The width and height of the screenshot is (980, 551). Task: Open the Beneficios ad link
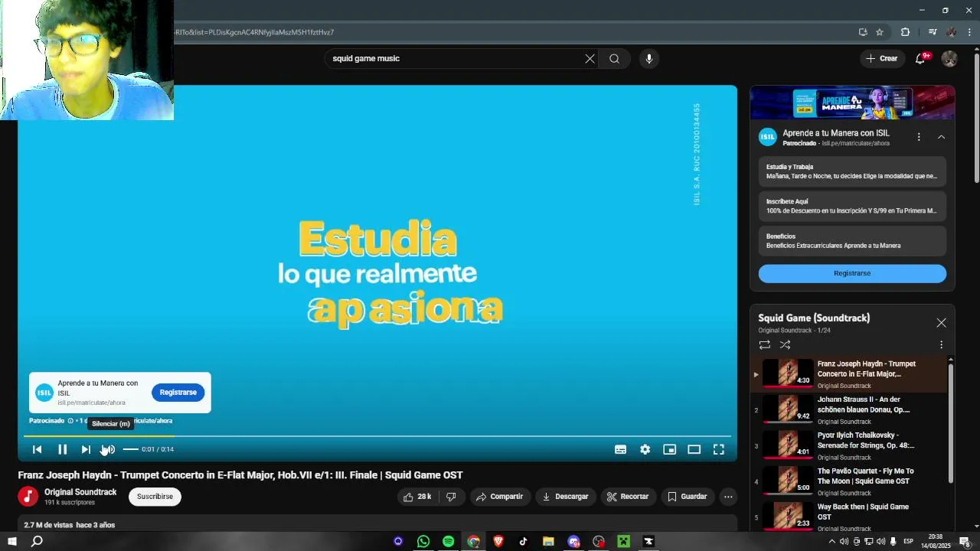click(852, 241)
